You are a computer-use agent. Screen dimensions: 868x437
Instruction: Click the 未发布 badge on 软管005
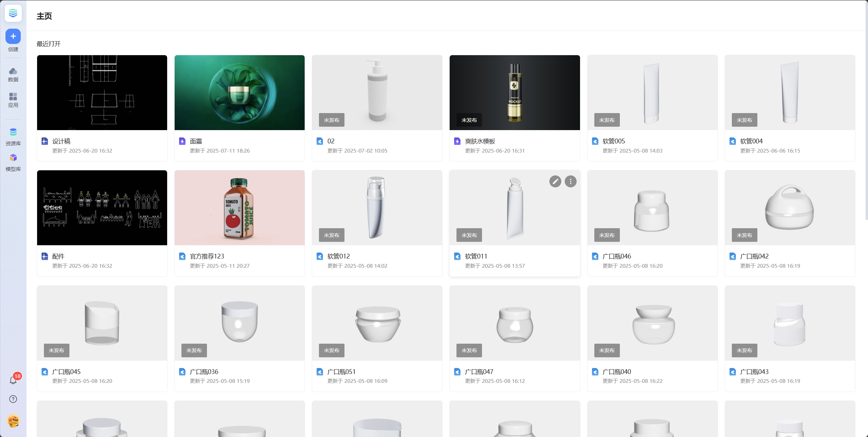607,120
